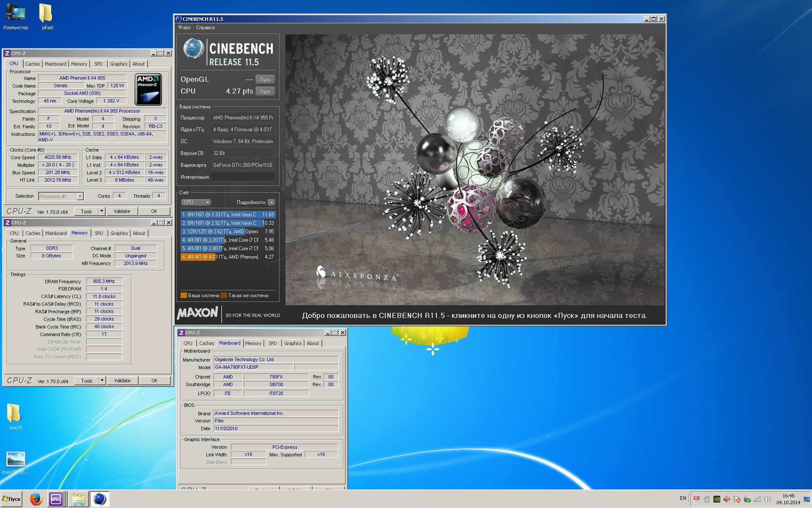812x508 pixels.
Task: Open the orange audio manager speaker tray icon
Action: point(727,499)
